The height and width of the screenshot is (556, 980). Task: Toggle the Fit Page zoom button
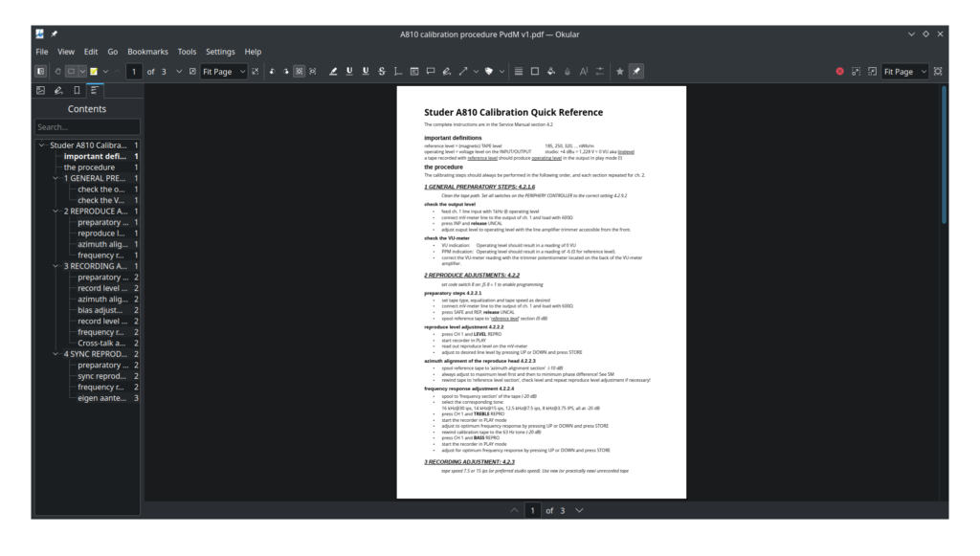pos(300,72)
